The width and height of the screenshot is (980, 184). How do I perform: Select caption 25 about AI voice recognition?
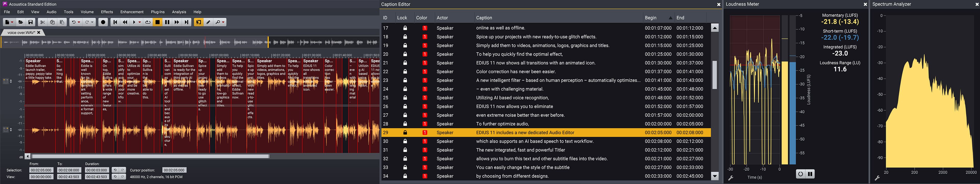[x=512, y=98]
